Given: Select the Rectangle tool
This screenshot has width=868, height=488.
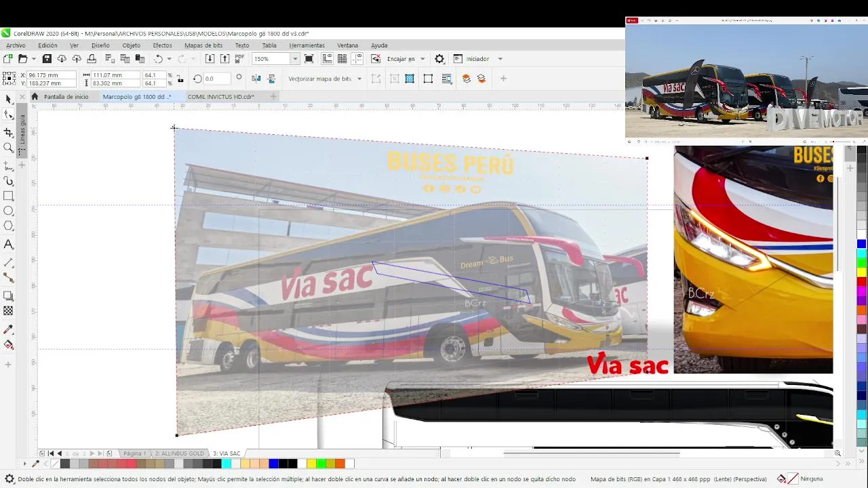Looking at the screenshot, I should click(8, 196).
